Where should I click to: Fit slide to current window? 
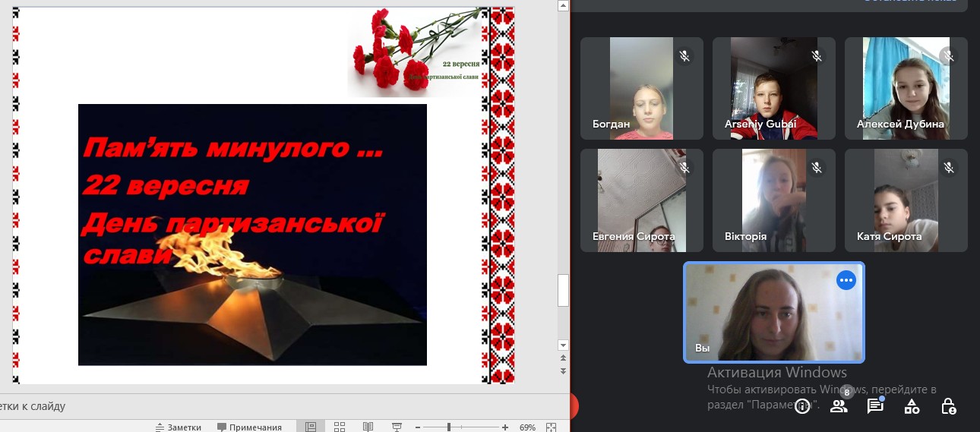pos(552,427)
